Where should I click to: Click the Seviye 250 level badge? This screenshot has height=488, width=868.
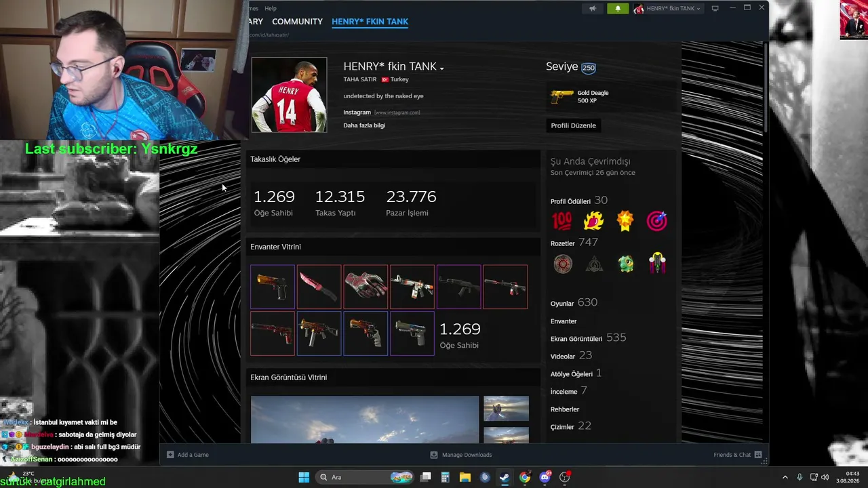589,68
